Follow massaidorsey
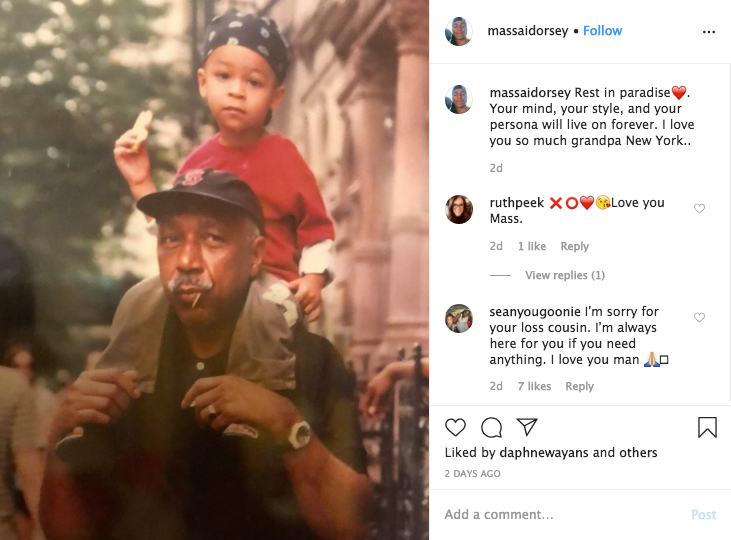 click(603, 31)
